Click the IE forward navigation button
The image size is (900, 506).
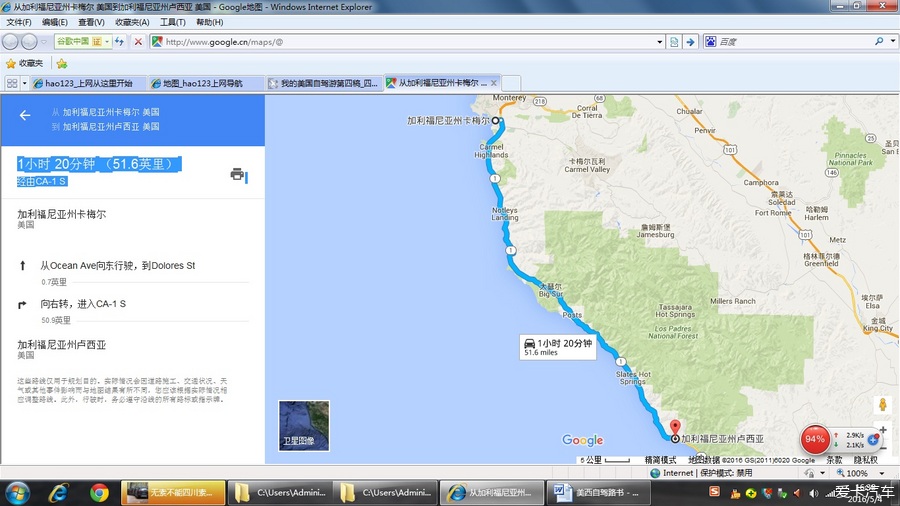tap(29, 41)
